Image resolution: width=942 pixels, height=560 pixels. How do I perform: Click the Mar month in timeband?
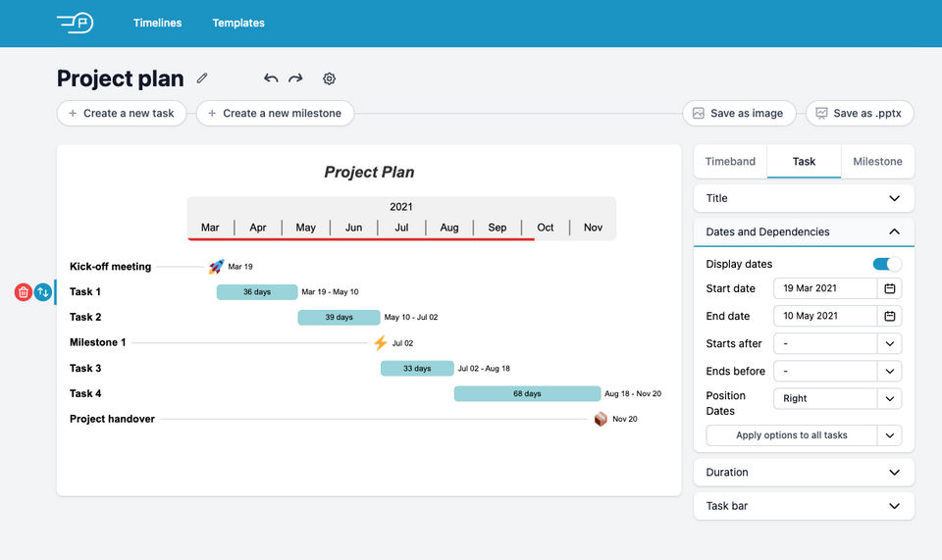(210, 228)
